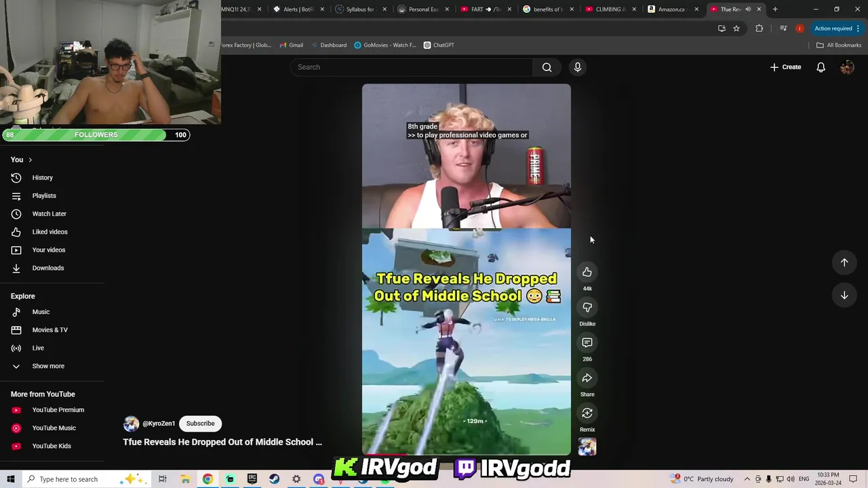Open File Explorer in the taskbar
868x488 pixels.
point(185,479)
